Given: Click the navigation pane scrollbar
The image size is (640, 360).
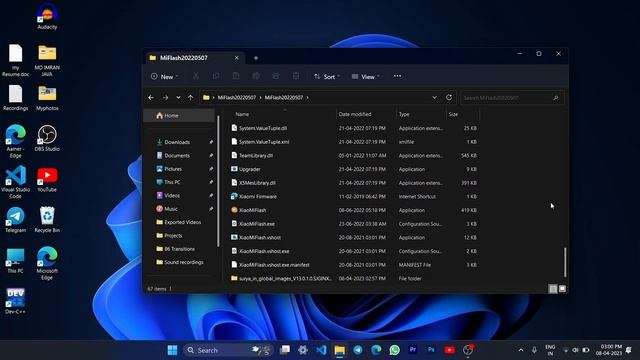Looking at the screenshot, I should (218, 182).
